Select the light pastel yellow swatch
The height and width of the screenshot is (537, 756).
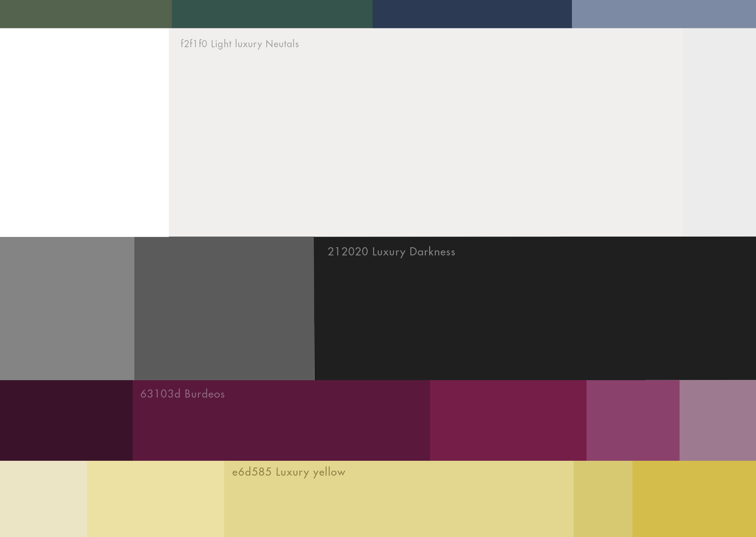(156, 499)
